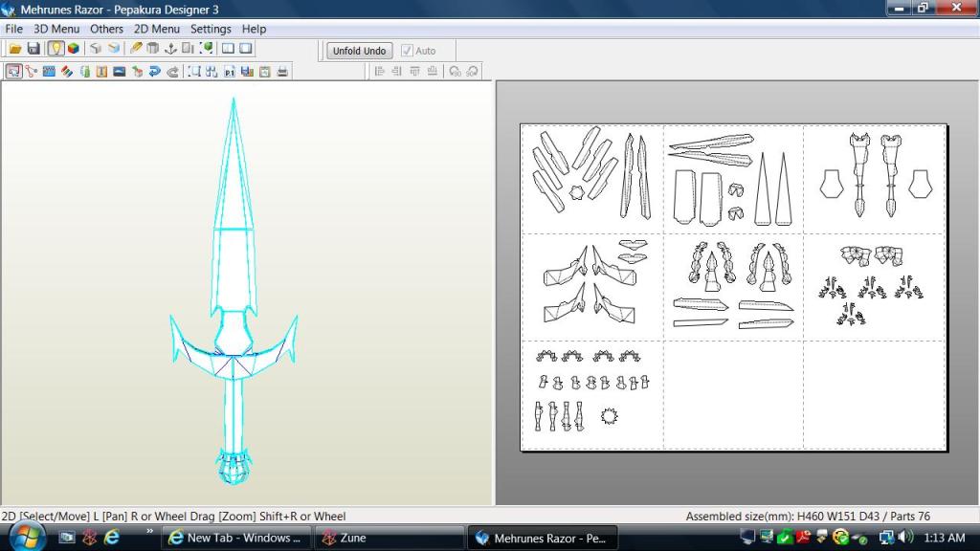Click the gray box beside anchor icon

point(188,49)
